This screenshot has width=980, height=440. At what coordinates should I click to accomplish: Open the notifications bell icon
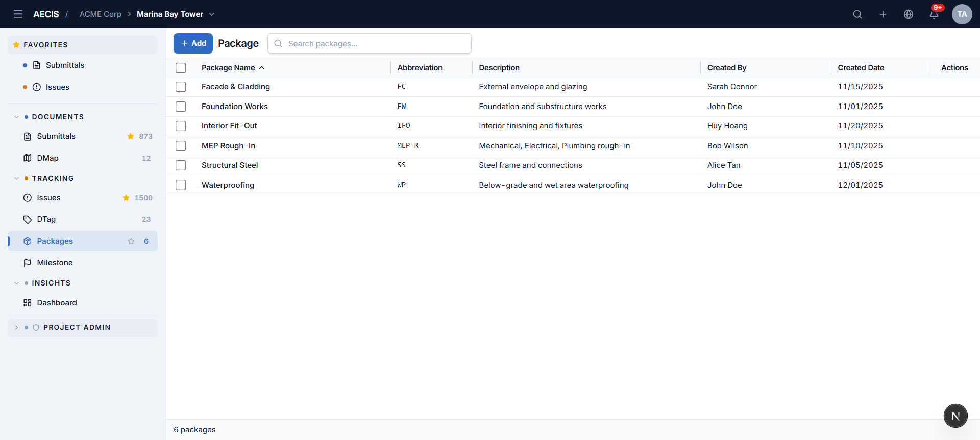tap(934, 14)
